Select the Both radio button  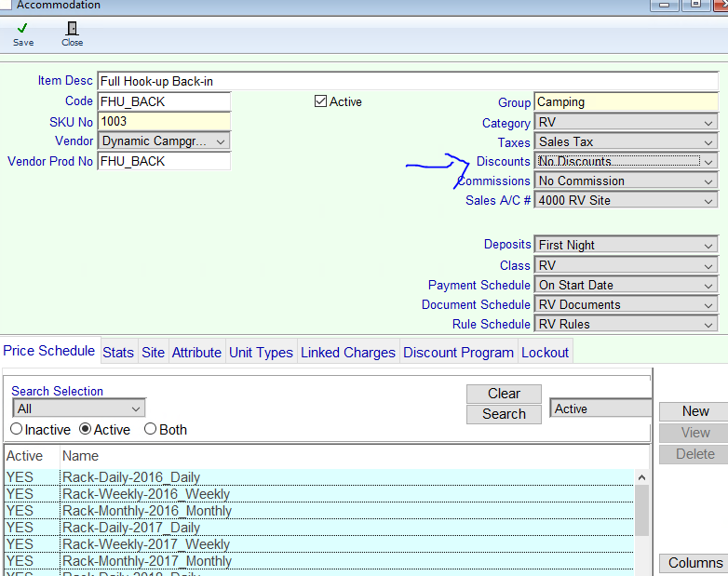point(150,429)
